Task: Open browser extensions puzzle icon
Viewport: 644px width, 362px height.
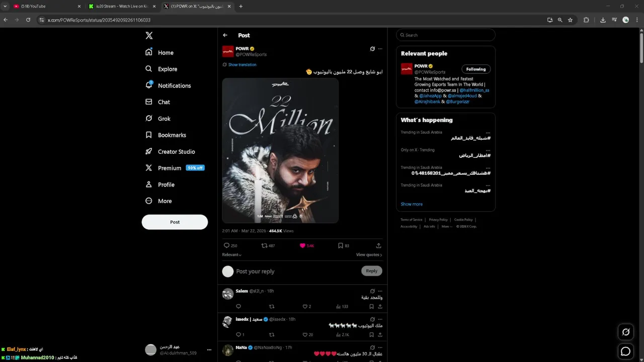Action: (586, 20)
